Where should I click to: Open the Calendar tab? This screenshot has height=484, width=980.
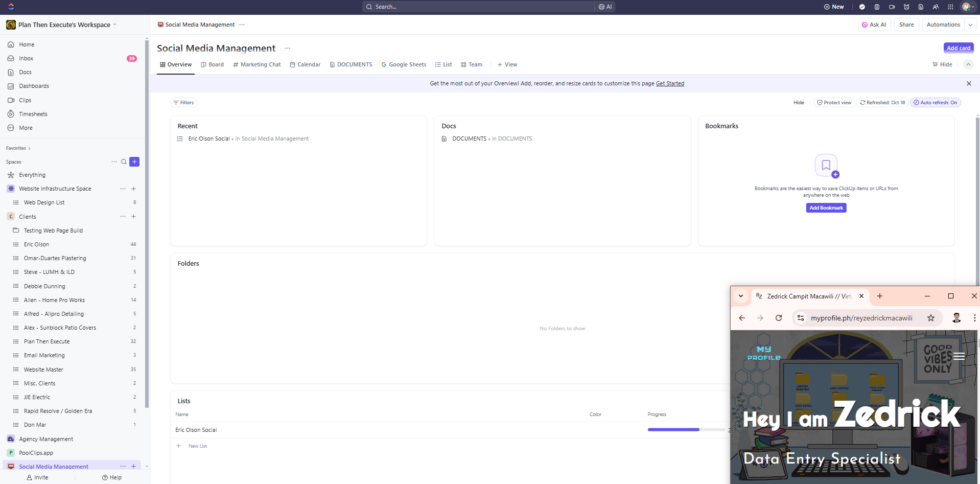tap(305, 64)
